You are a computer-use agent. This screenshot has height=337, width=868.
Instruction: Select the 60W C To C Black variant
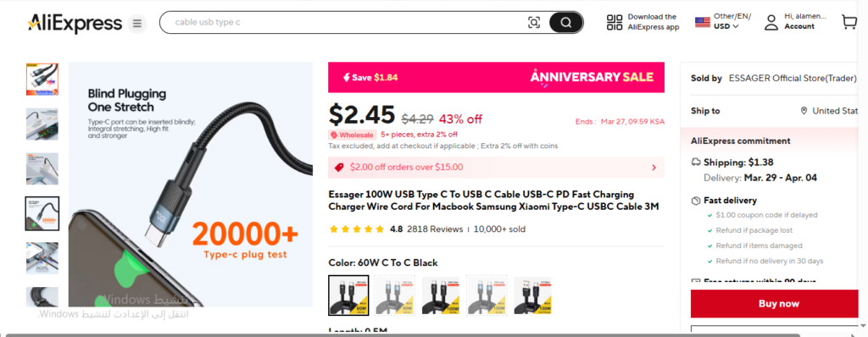348,296
